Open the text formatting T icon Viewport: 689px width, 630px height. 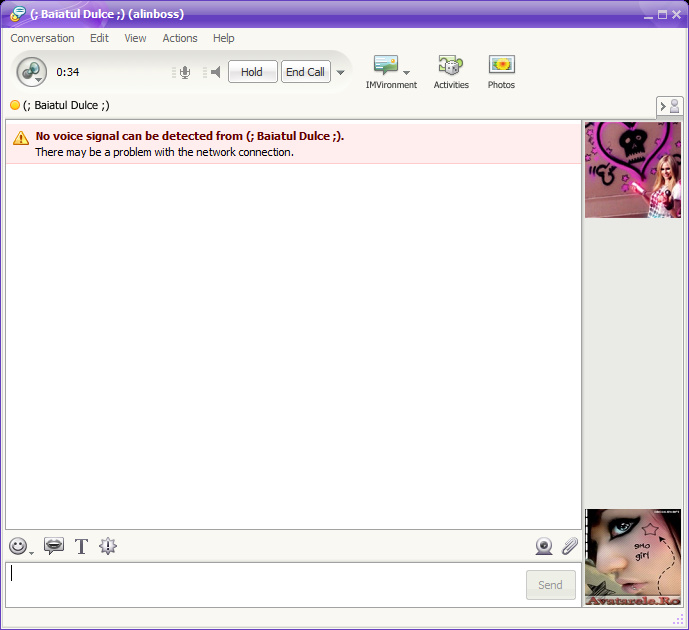click(81, 546)
